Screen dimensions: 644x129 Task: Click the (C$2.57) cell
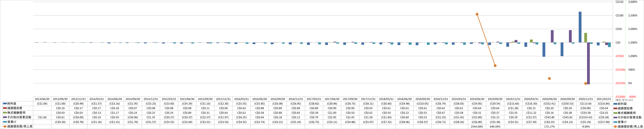click(205, 117)
